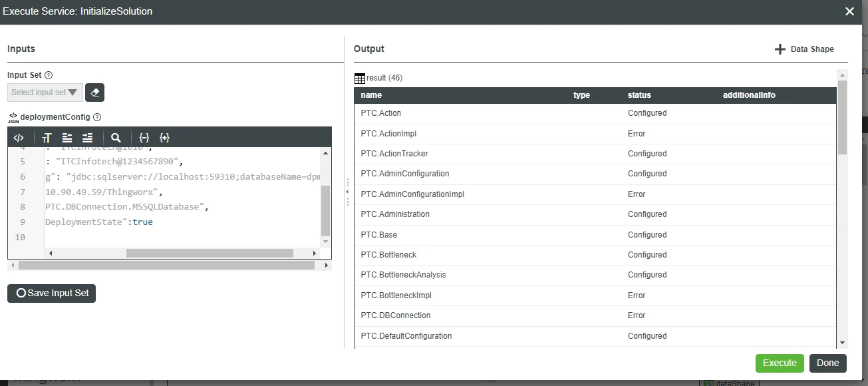The image size is (868, 386).
Task: Click Error status of PTC.ActionImpl
Action: 637,134
